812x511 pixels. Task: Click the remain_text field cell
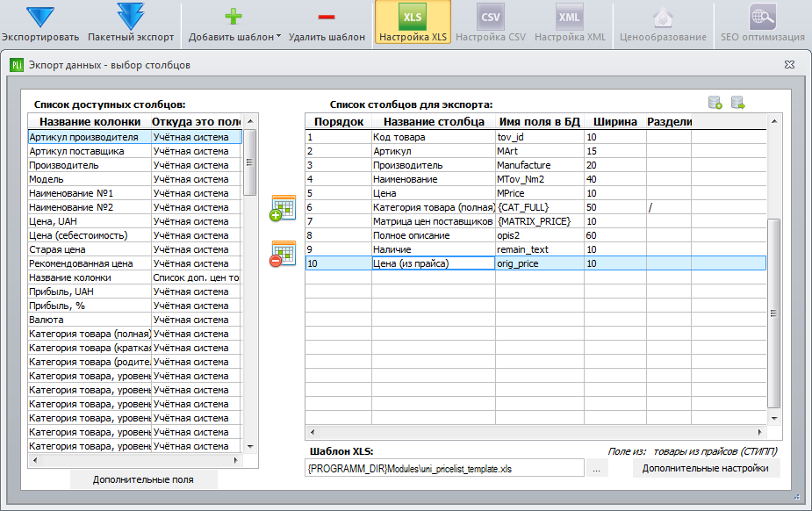(x=540, y=249)
